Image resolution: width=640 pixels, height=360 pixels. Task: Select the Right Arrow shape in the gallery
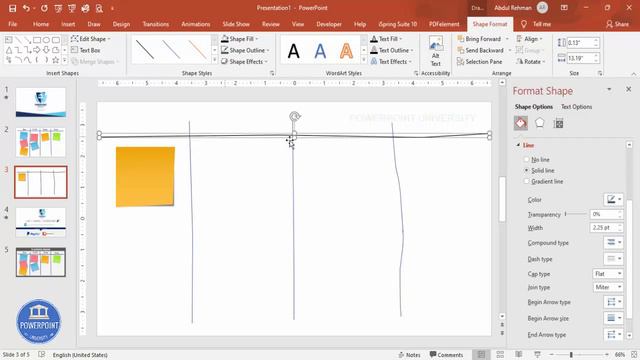click(x=37, y=50)
